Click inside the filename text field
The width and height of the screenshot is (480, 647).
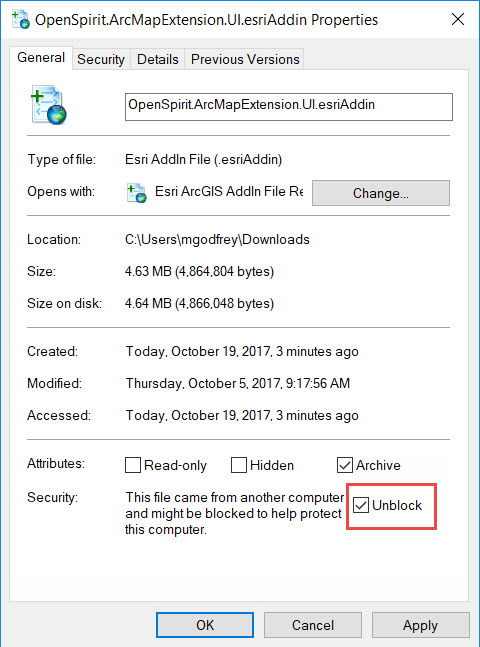(289, 107)
